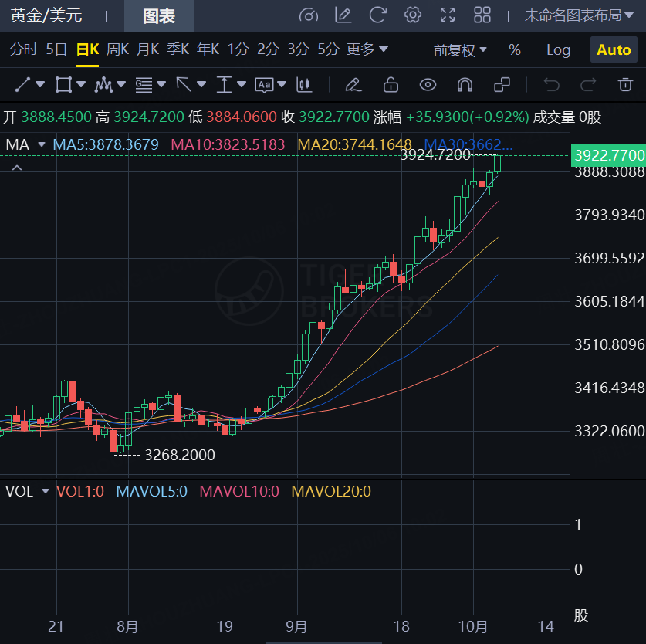Image resolution: width=646 pixels, height=644 pixels.
Task: Select the Aa text annotation tool
Action: (x=264, y=85)
